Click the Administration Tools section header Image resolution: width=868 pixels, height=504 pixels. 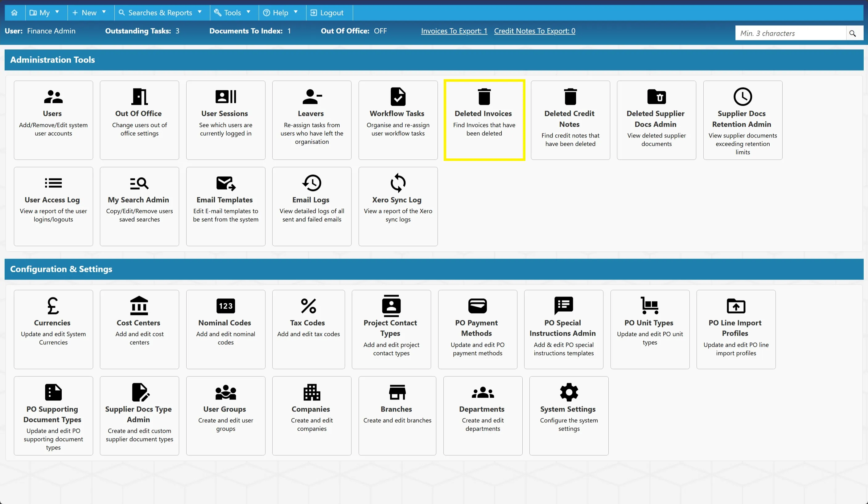pos(434,60)
